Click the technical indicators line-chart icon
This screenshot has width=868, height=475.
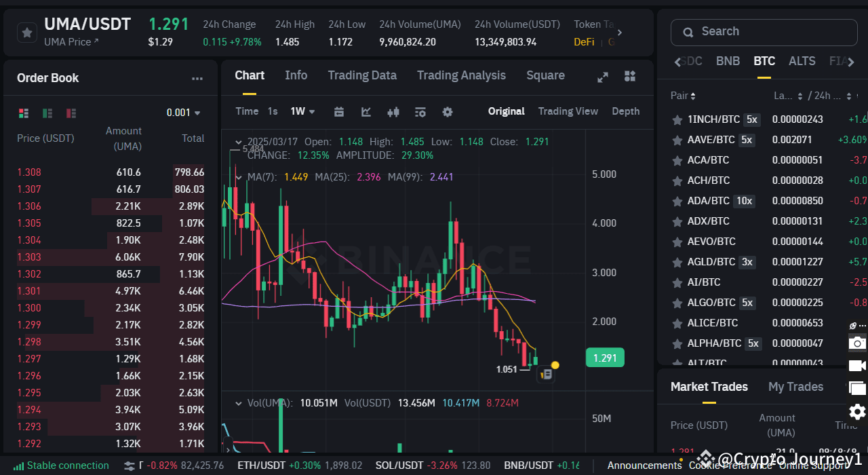(x=366, y=111)
